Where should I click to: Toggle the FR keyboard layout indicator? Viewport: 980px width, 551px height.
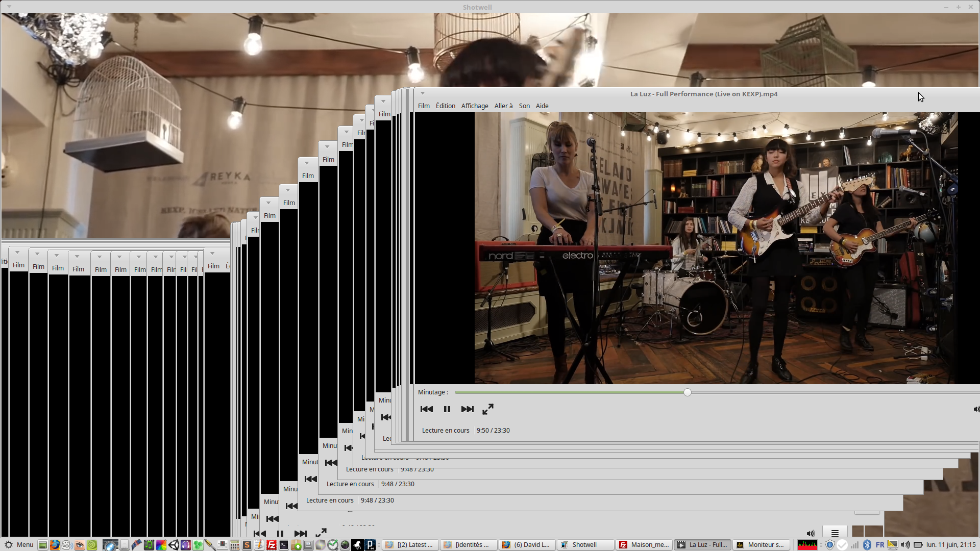pyautogui.click(x=879, y=545)
